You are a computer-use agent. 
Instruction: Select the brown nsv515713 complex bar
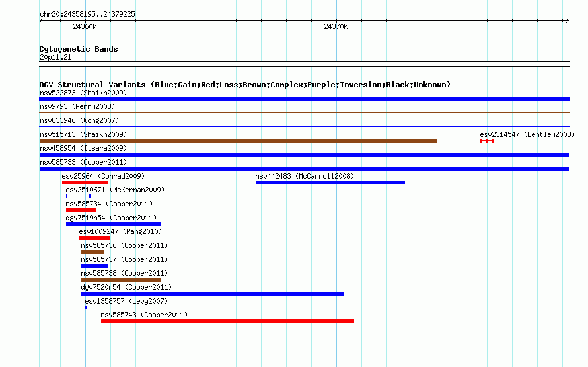click(238, 141)
